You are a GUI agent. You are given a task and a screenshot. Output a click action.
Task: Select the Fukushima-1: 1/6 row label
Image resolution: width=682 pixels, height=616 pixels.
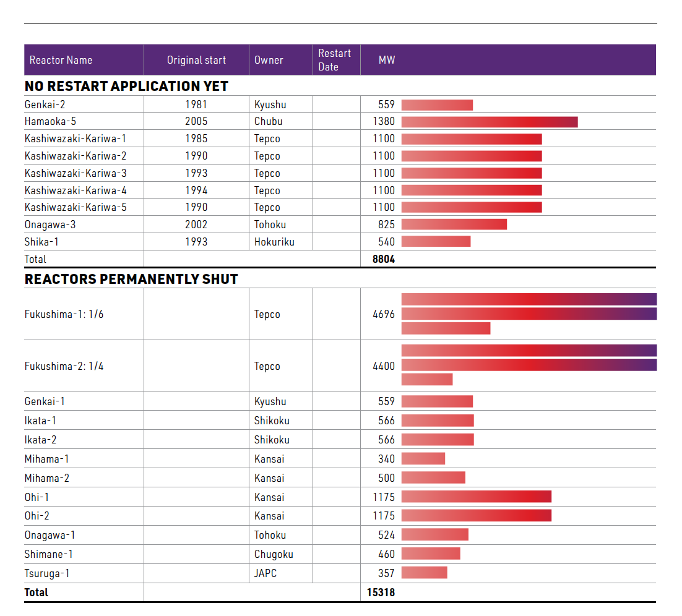point(64,314)
